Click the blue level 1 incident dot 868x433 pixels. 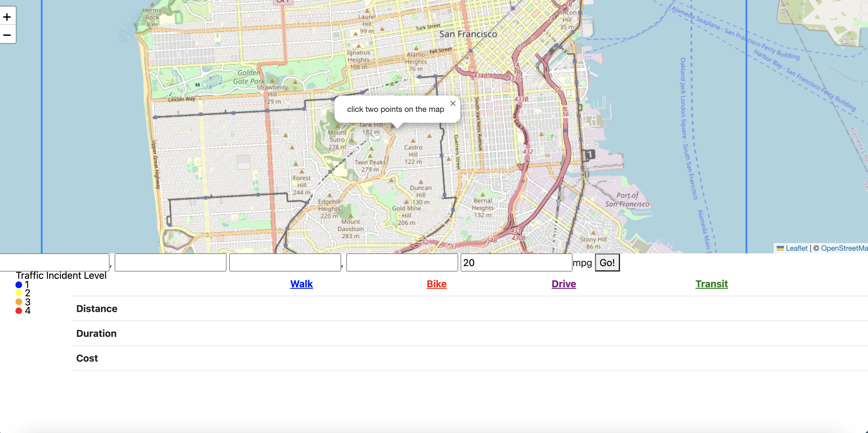click(19, 285)
